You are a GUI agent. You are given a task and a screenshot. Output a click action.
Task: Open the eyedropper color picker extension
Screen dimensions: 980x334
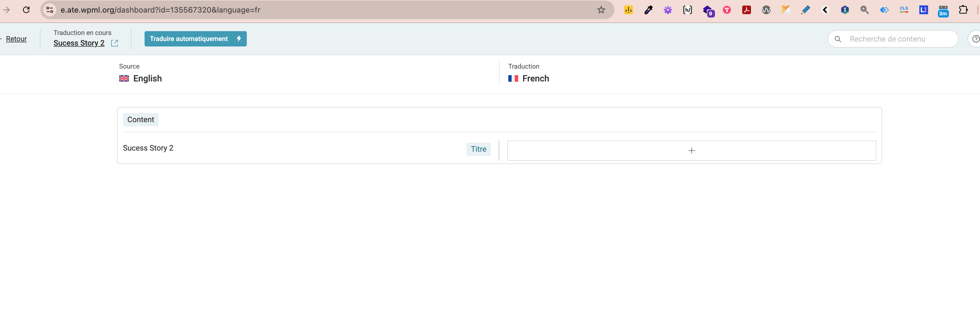point(648,10)
